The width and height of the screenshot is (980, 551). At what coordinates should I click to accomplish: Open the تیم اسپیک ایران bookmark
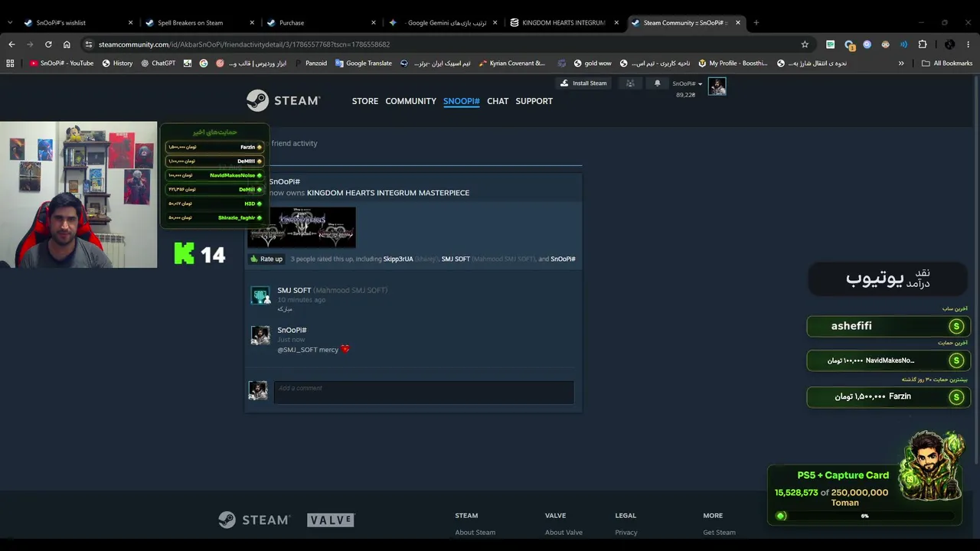(435, 64)
